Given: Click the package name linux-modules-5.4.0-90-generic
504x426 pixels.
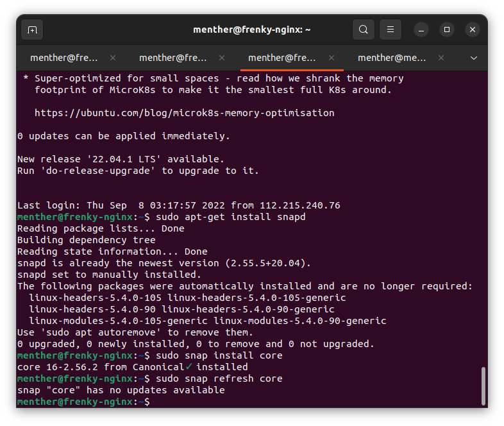Looking at the screenshot, I should click(x=300, y=321).
